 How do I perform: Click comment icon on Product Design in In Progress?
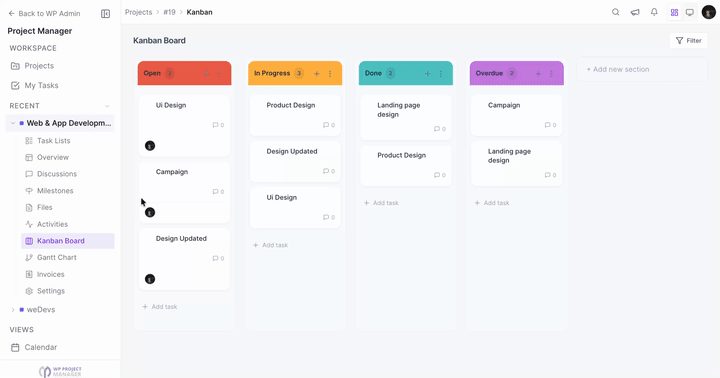[326, 125]
